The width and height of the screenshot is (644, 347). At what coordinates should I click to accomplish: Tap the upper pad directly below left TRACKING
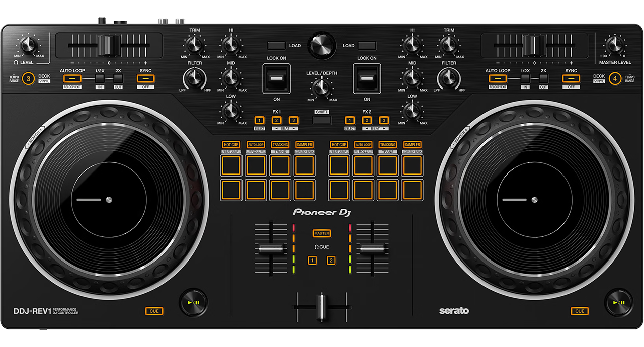[280, 165]
